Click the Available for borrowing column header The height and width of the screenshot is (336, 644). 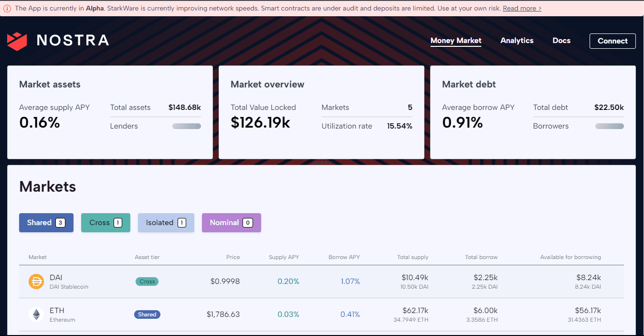pyautogui.click(x=570, y=257)
